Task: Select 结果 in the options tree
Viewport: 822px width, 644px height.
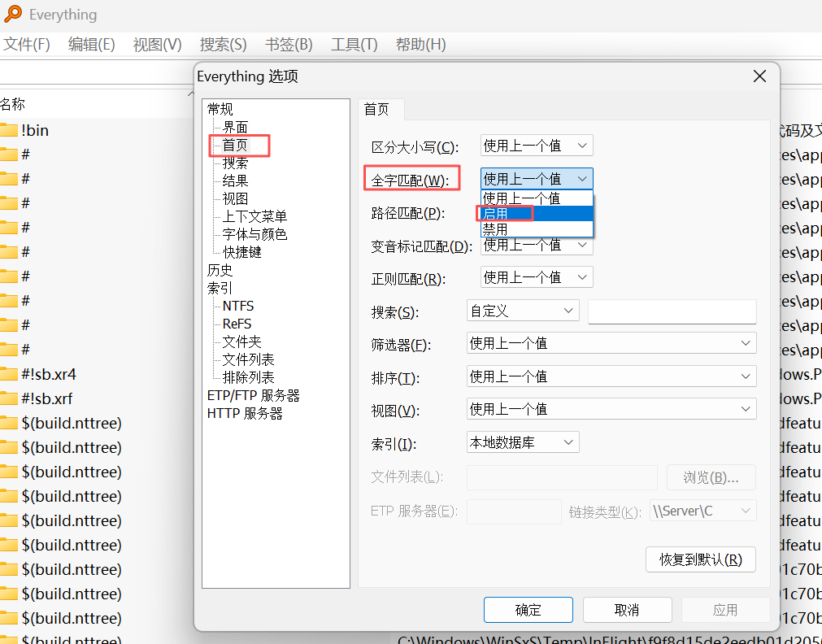Action: coord(235,181)
